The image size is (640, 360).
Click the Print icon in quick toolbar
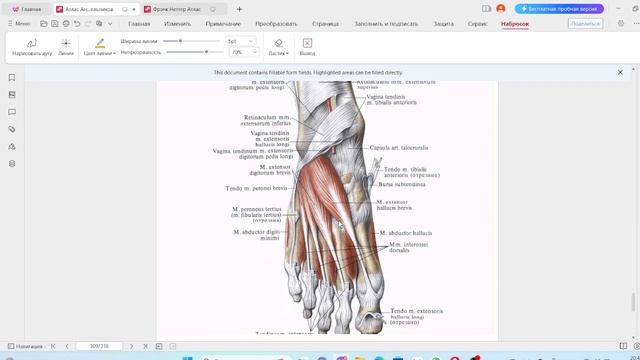pos(66,24)
